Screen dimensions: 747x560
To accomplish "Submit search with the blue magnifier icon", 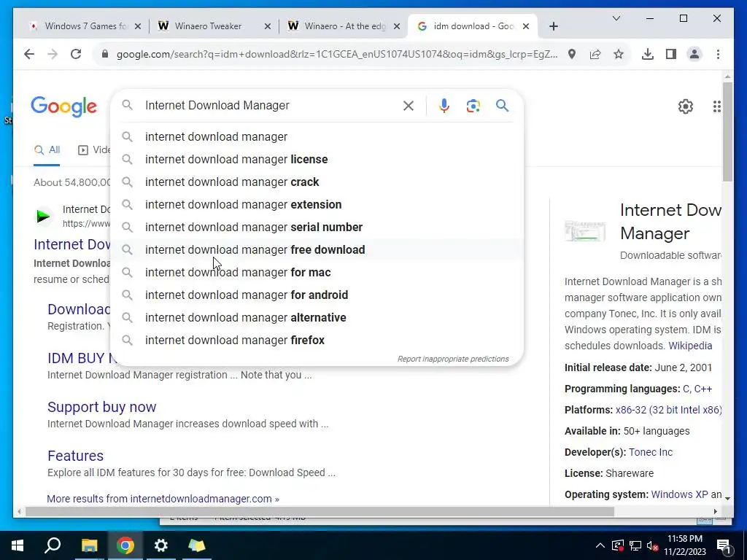I will tap(502, 105).
